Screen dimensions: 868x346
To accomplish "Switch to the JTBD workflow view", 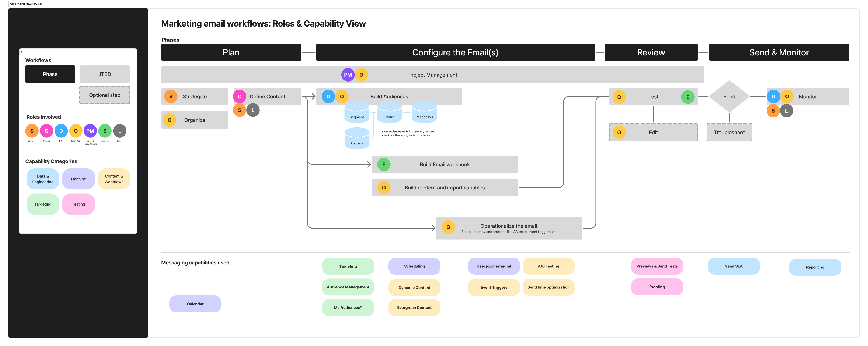I will coord(104,74).
